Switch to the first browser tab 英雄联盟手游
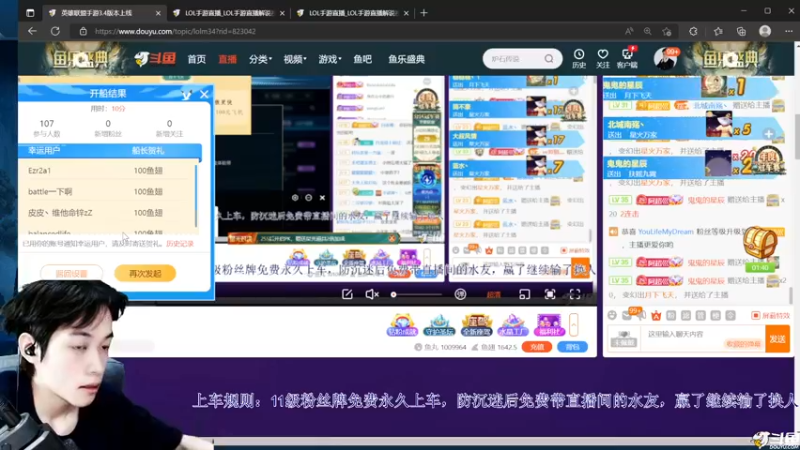800x450 pixels. point(104,13)
